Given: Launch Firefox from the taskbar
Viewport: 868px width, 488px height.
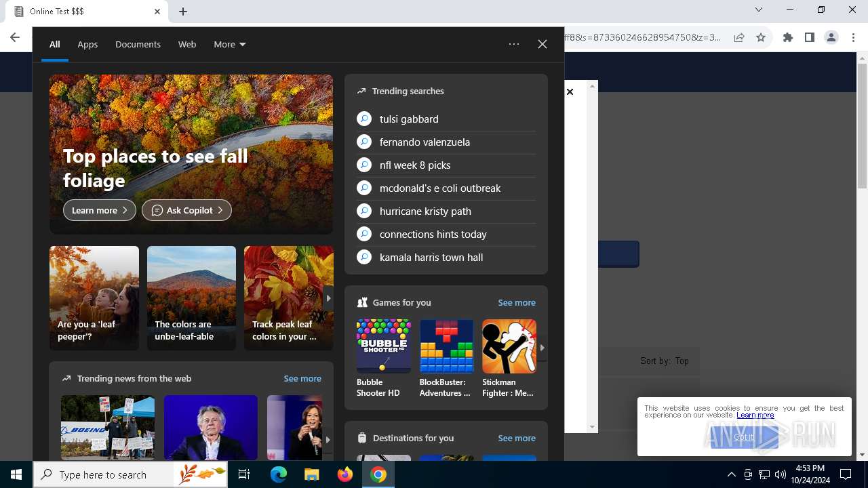Looking at the screenshot, I should click(345, 474).
